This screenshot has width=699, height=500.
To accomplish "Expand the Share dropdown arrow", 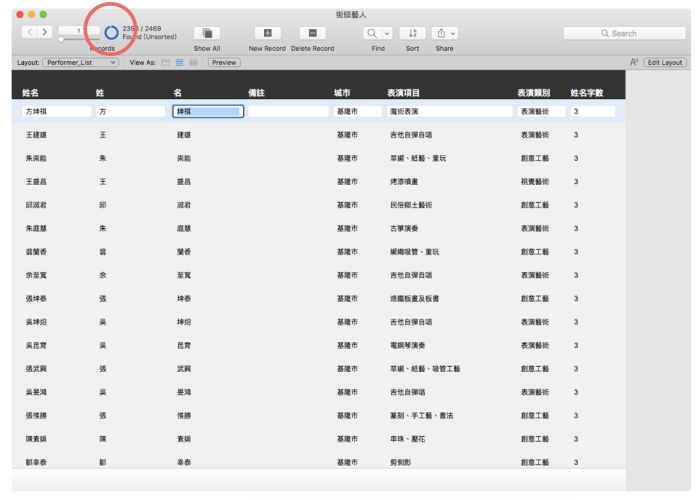I will click(452, 33).
